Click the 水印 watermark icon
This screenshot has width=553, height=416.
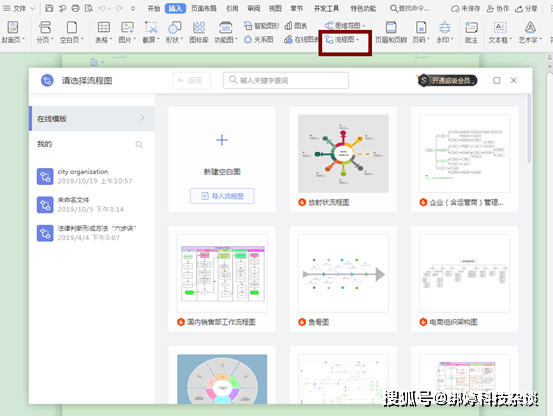pos(445,27)
